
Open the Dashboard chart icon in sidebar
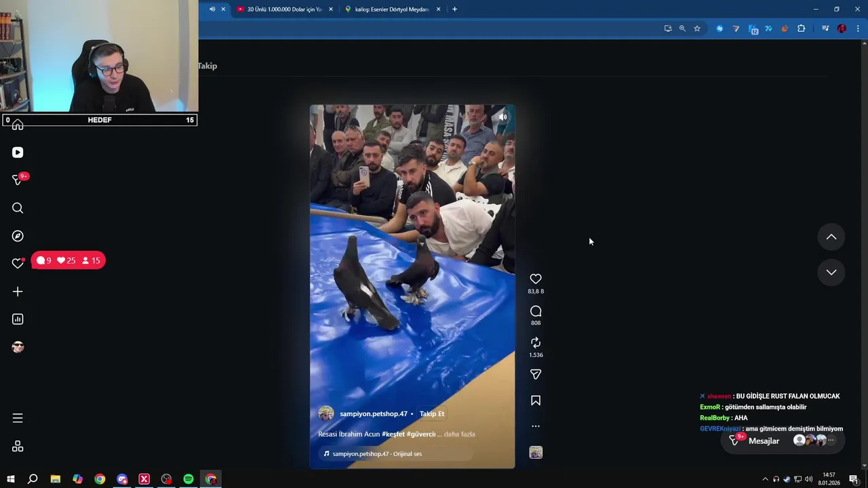click(x=18, y=319)
